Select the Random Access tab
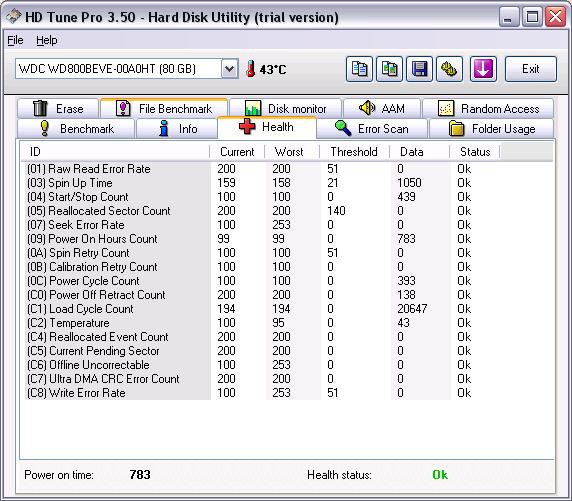572x501 pixels. [488, 109]
